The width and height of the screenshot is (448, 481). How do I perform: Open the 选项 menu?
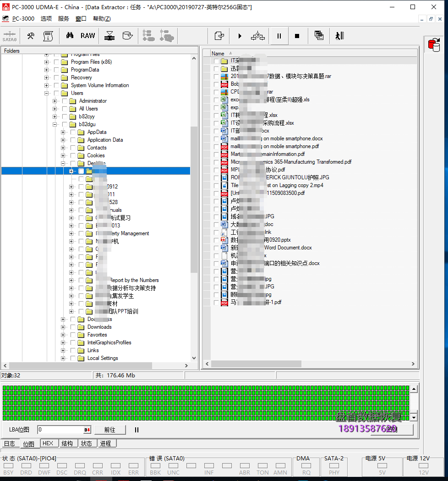point(46,19)
